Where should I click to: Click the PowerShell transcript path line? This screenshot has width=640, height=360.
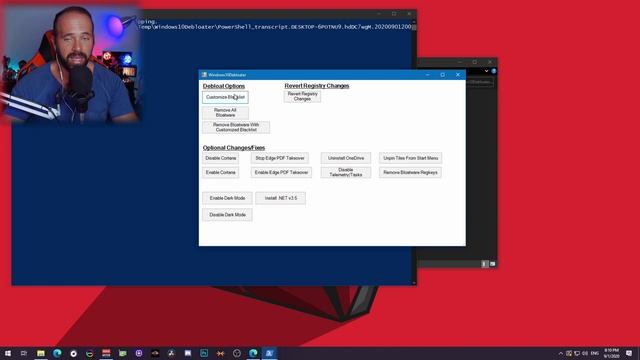274,27
